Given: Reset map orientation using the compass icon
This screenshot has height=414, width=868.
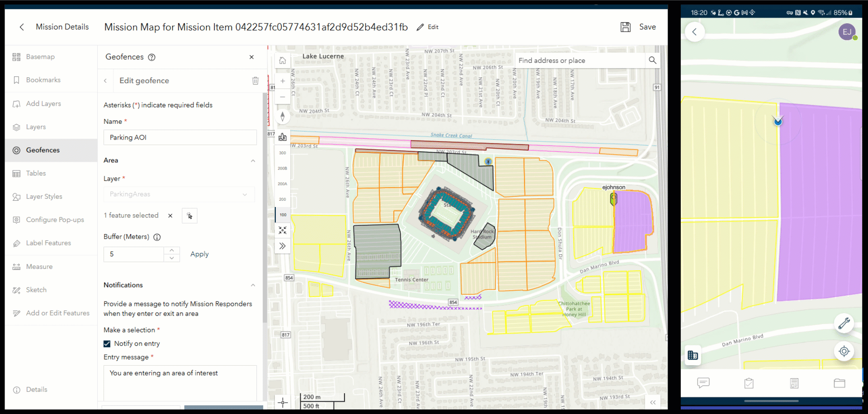Looking at the screenshot, I should 283,116.
